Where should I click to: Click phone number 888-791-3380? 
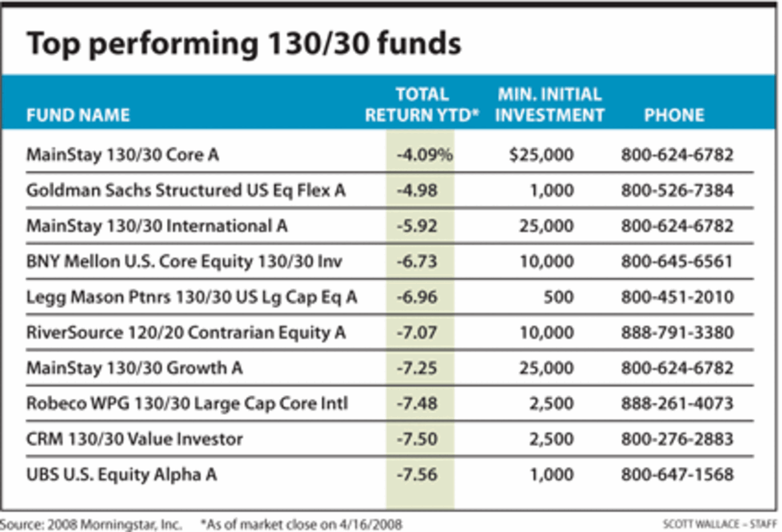point(677,332)
